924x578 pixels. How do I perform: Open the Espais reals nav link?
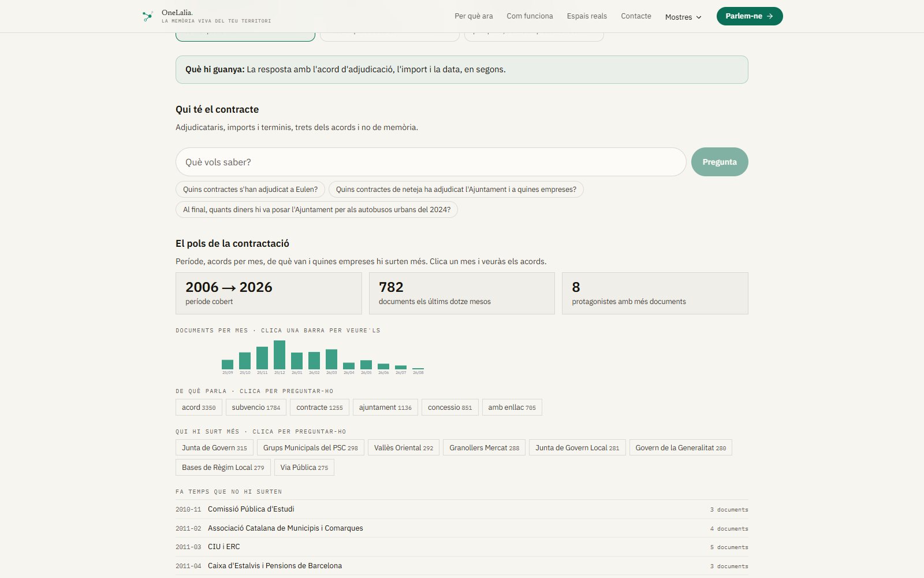click(587, 16)
